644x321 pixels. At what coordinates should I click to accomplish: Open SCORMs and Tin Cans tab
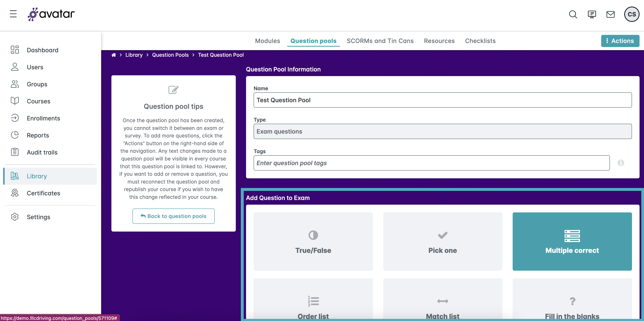380,41
